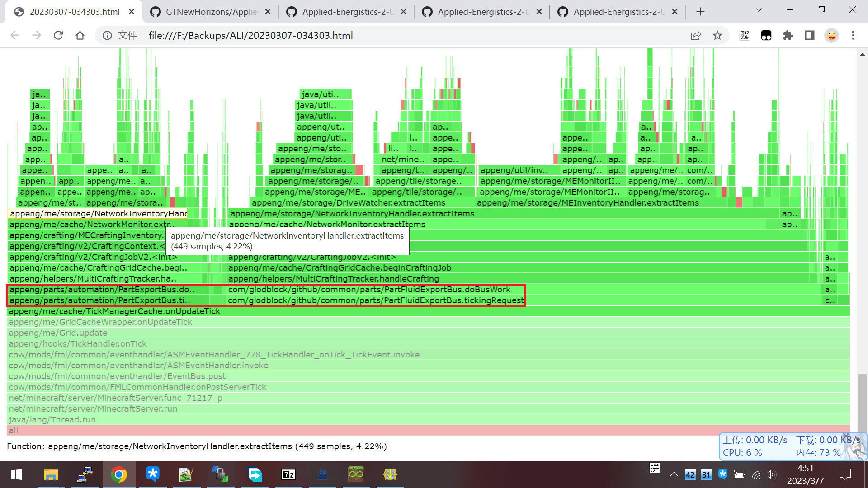Open the extensions puzzle icon
The image size is (868, 488).
click(x=788, y=35)
